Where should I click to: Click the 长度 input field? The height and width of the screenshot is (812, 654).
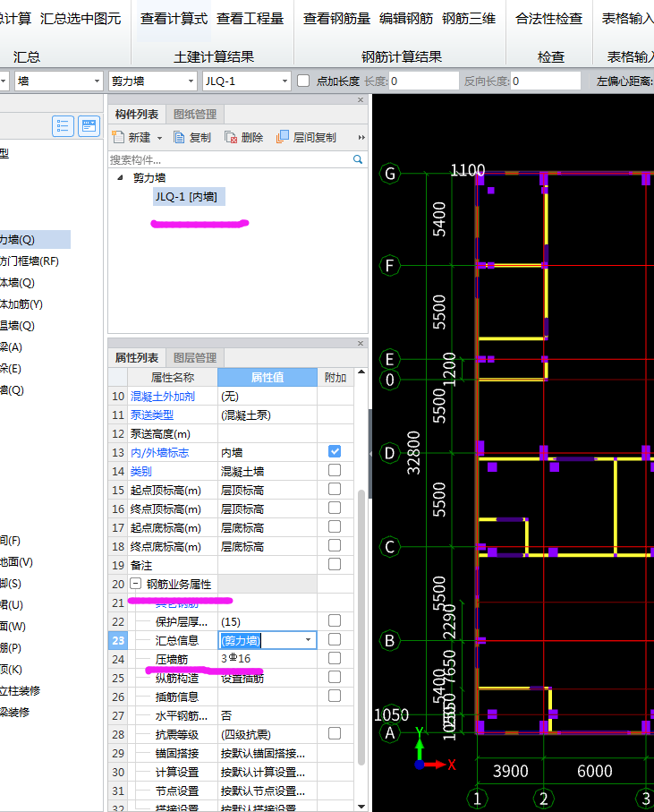pyautogui.click(x=424, y=81)
